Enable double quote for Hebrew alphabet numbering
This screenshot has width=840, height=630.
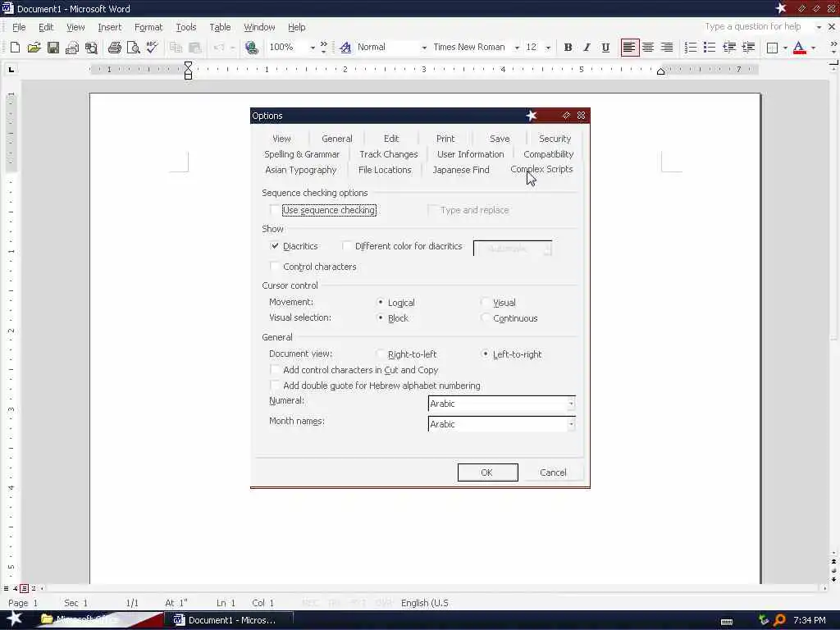point(275,386)
